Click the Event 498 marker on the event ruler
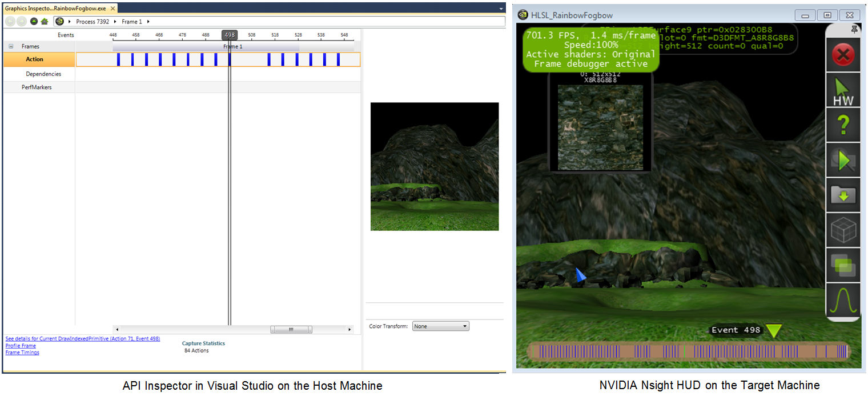This screenshot has height=396, width=868. coord(230,34)
